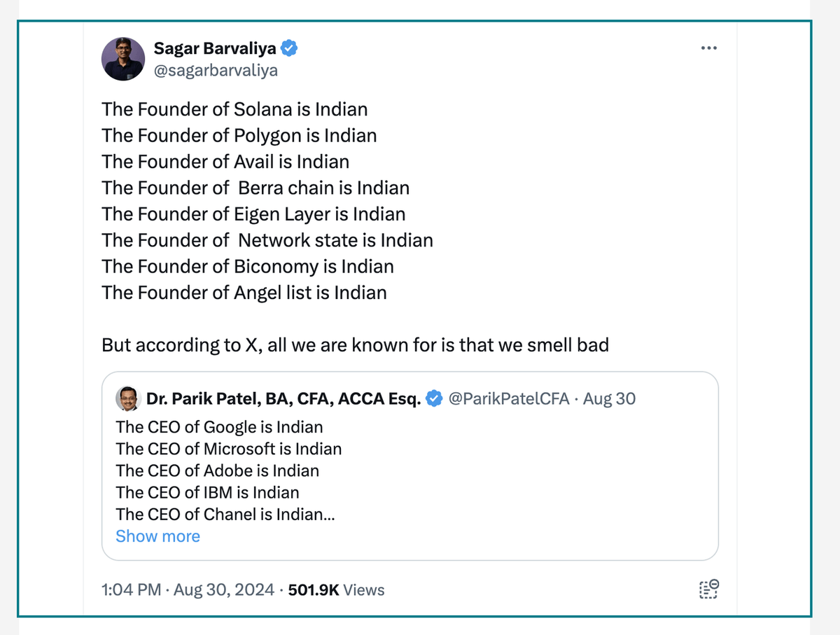Open Sagar Barvaliya's profile picture
The image size is (840, 635).
point(122,59)
